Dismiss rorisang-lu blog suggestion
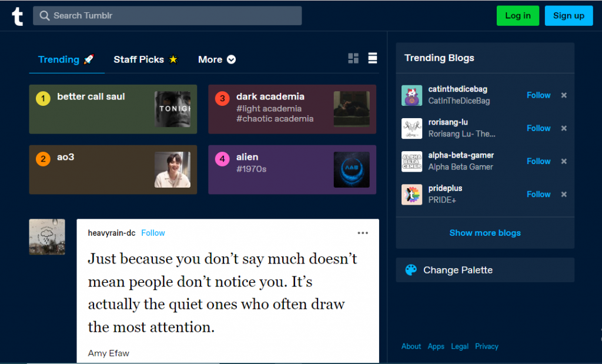 tap(564, 128)
